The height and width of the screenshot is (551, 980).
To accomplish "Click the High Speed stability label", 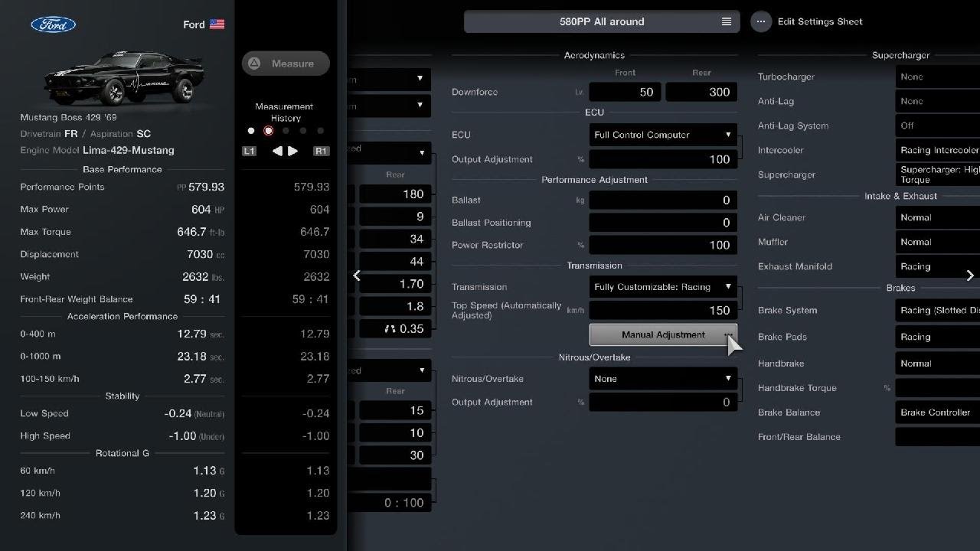I will (x=45, y=436).
